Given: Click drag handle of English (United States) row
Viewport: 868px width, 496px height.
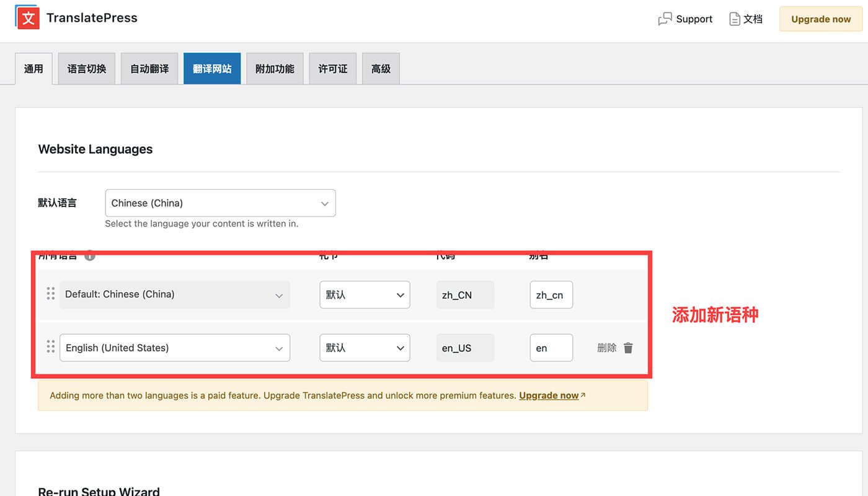Looking at the screenshot, I should coord(51,347).
